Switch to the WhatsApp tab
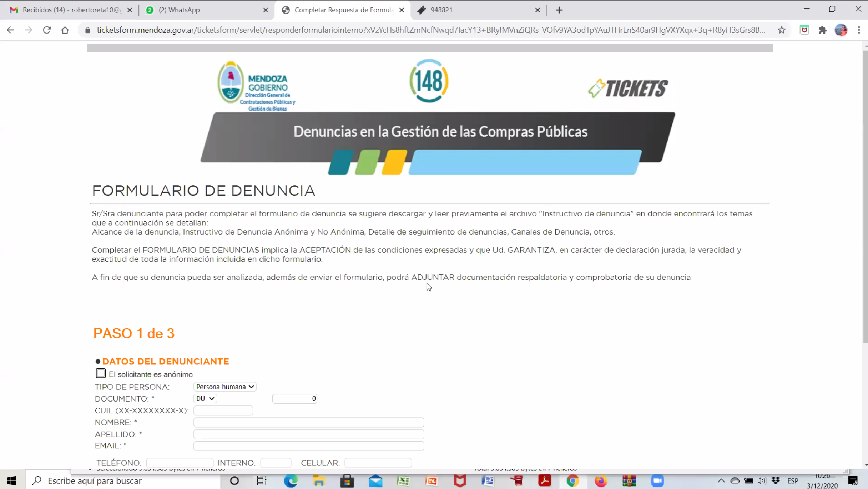 pyautogui.click(x=205, y=10)
